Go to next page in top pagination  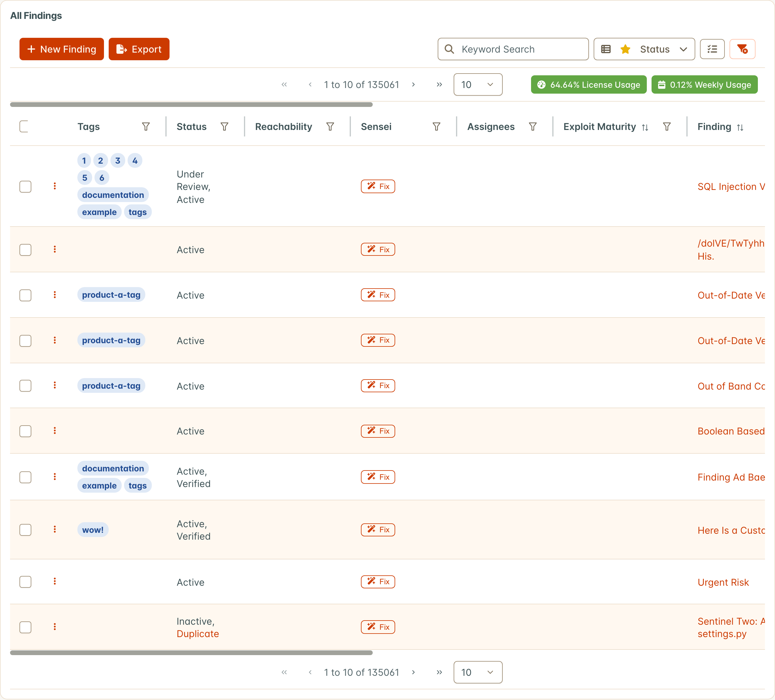(x=413, y=84)
